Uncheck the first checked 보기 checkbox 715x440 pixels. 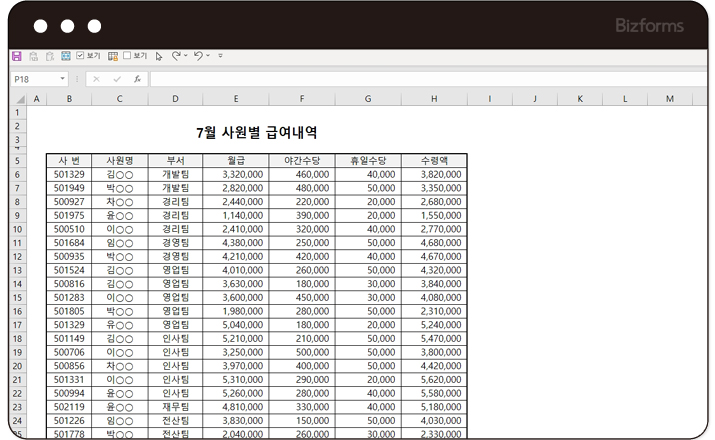tap(81, 56)
